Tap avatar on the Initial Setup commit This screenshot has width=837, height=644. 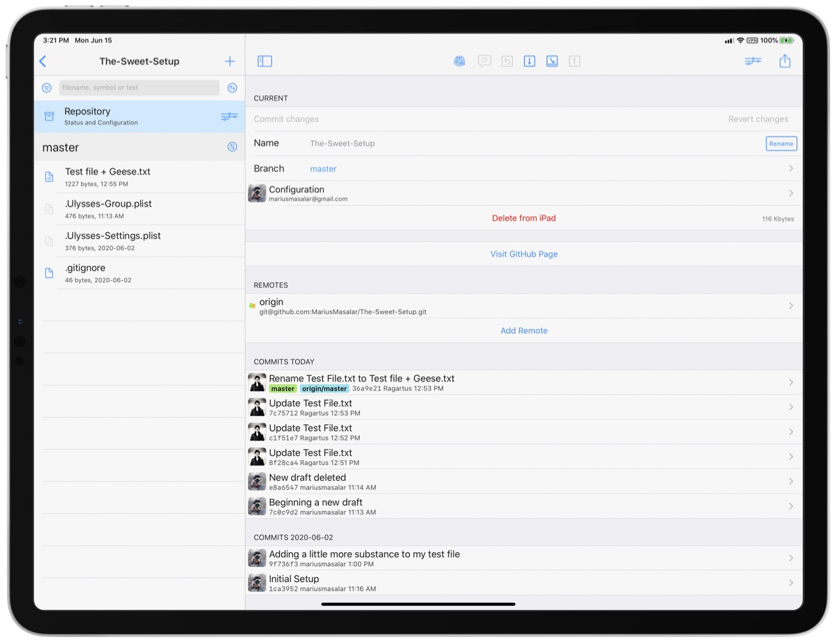tap(257, 583)
